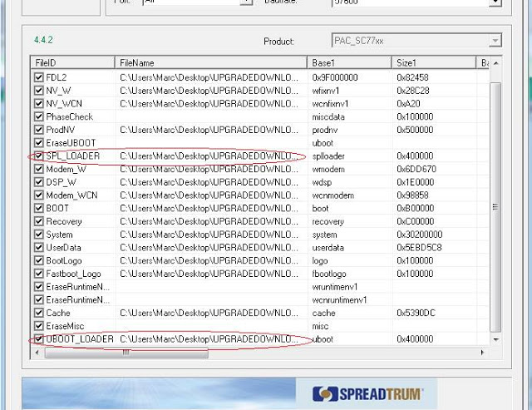Uncheck the FDL2 file checkbox

39,77
